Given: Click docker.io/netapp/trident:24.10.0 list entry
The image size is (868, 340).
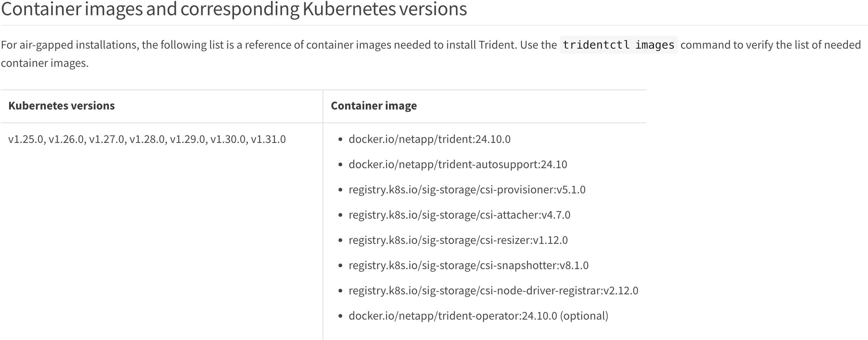Looking at the screenshot, I should pos(430,139).
